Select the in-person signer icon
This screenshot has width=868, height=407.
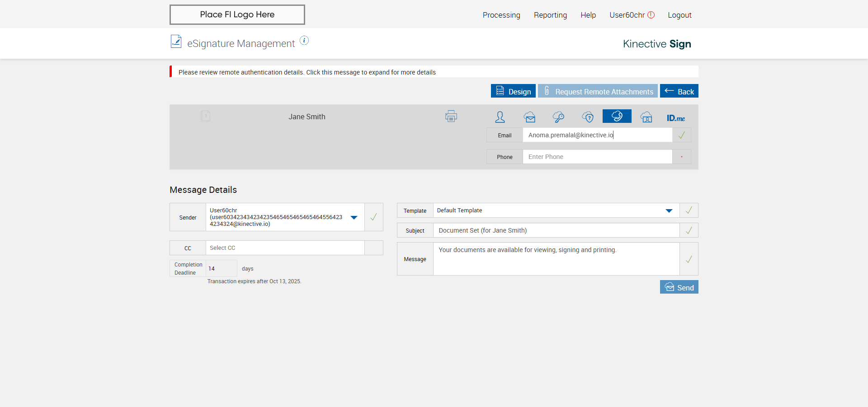500,117
